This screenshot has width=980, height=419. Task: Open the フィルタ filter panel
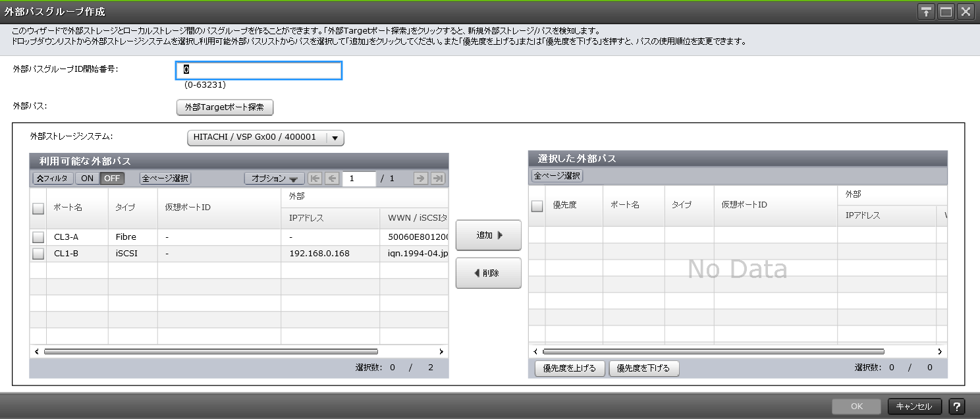point(52,178)
